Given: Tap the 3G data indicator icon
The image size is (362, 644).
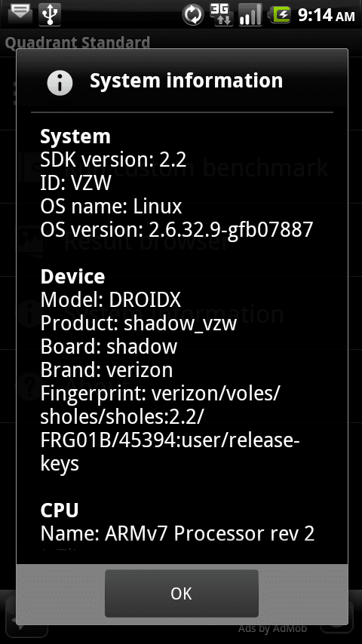Looking at the screenshot, I should (x=221, y=15).
